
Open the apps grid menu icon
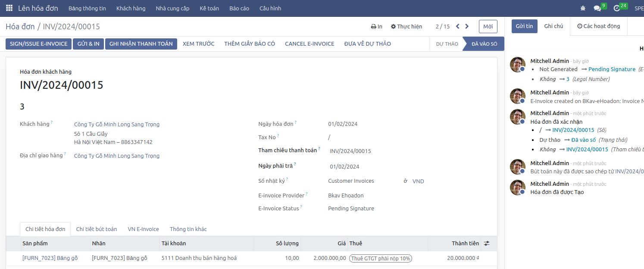click(9, 8)
